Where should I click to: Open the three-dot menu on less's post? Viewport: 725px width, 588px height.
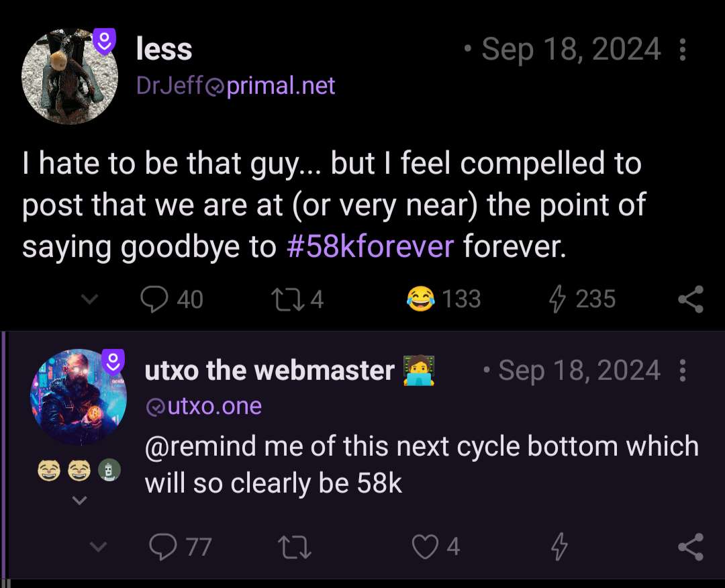click(x=683, y=50)
